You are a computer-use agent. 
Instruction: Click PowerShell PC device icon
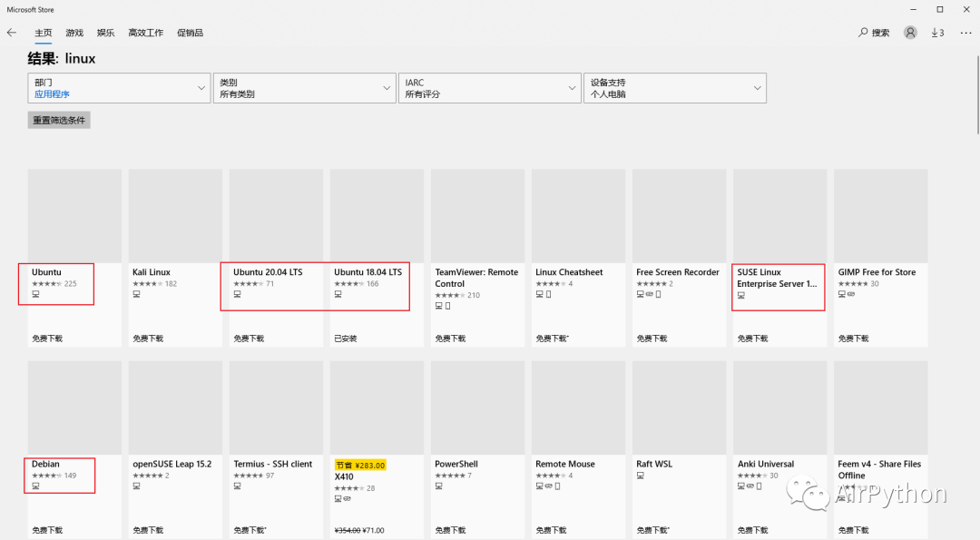click(439, 486)
